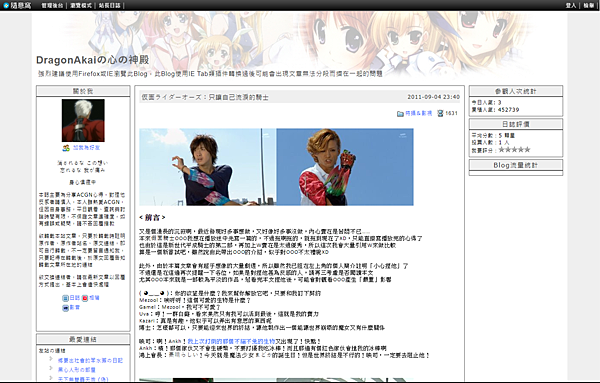Click arrow bullet beside 想要出社會的單水豚の日記
Viewport: 600px width, 383px height.
pyautogui.click(x=51, y=359)
